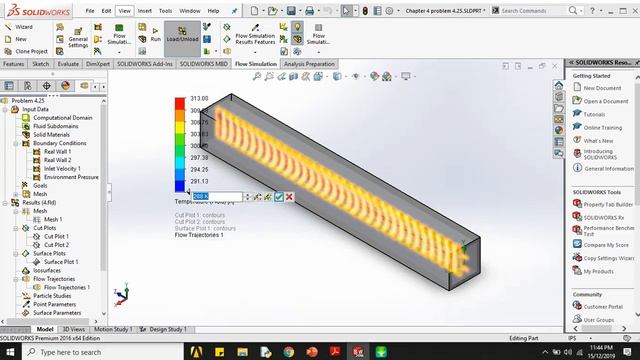Select Fluid Subdomains in the tree
This screenshot has width=640, height=360.
(56, 126)
